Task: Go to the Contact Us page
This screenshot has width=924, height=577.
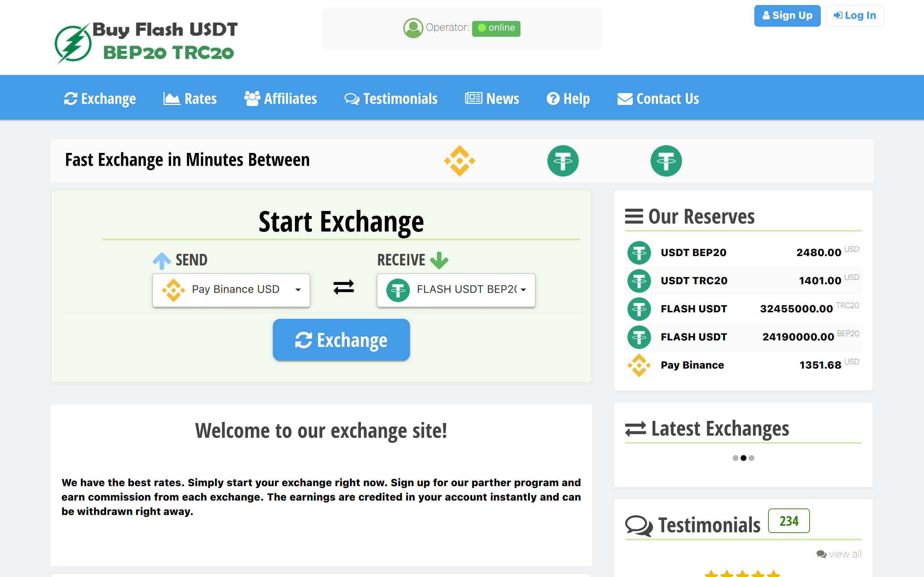Action: click(x=658, y=99)
